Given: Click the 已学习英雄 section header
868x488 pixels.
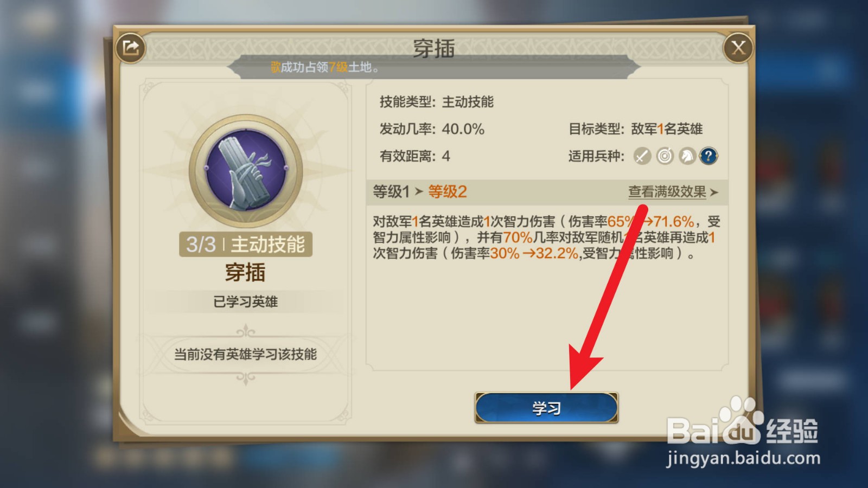Looking at the screenshot, I should [246, 301].
